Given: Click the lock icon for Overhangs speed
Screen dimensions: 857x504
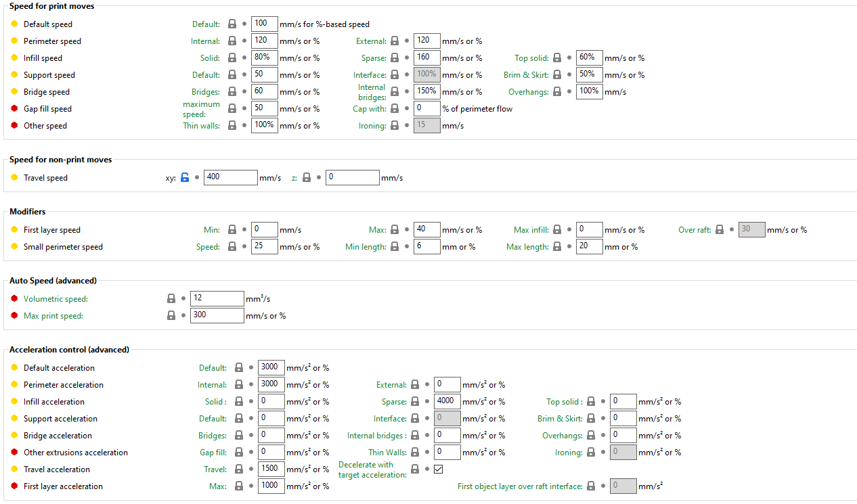Looking at the screenshot, I should [x=557, y=92].
